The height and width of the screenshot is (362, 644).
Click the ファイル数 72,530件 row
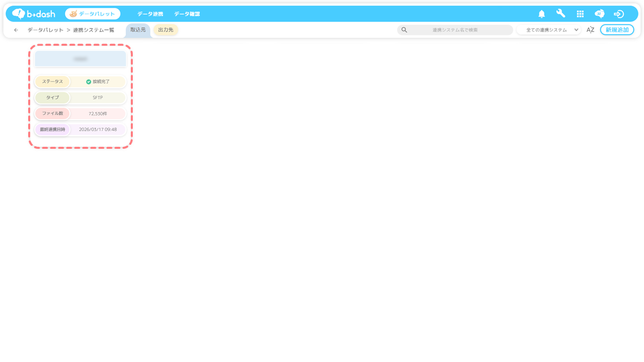(80, 114)
